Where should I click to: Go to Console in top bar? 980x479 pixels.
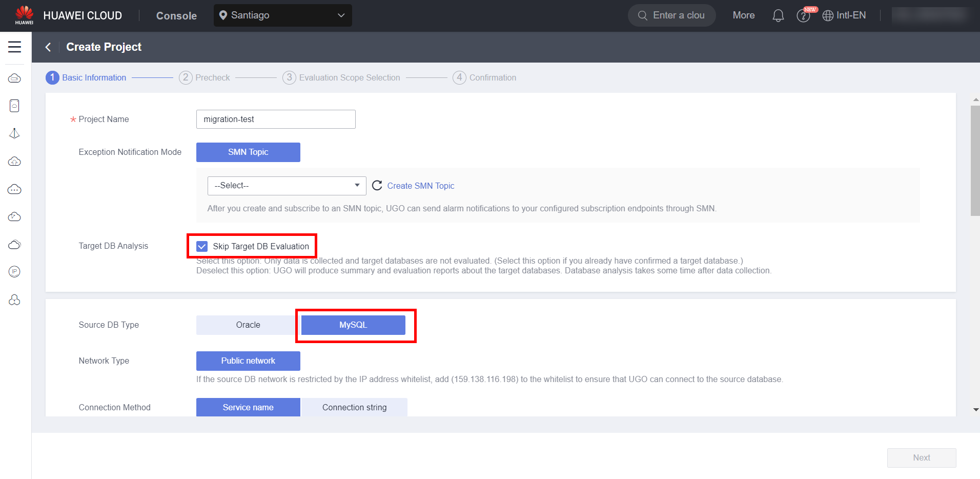click(176, 16)
